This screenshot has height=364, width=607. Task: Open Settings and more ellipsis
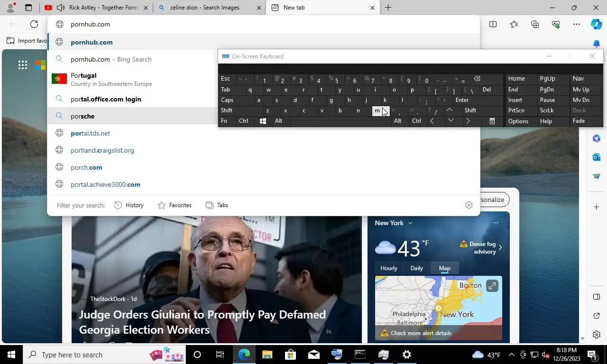576,24
